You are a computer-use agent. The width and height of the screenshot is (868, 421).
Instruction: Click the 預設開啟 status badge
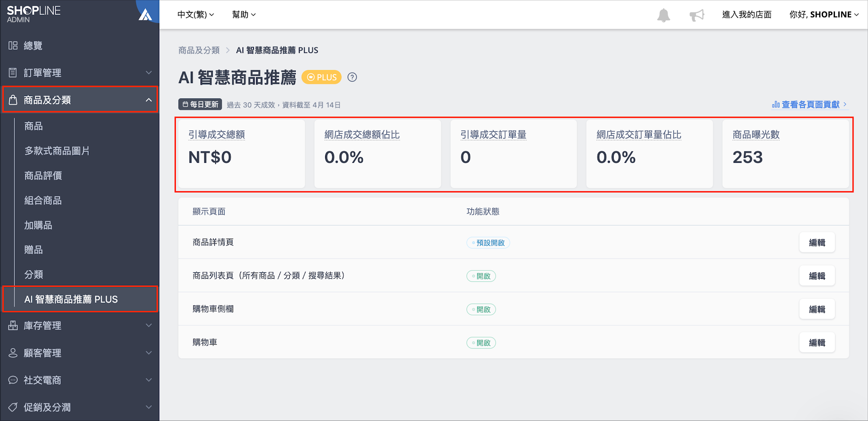point(488,243)
